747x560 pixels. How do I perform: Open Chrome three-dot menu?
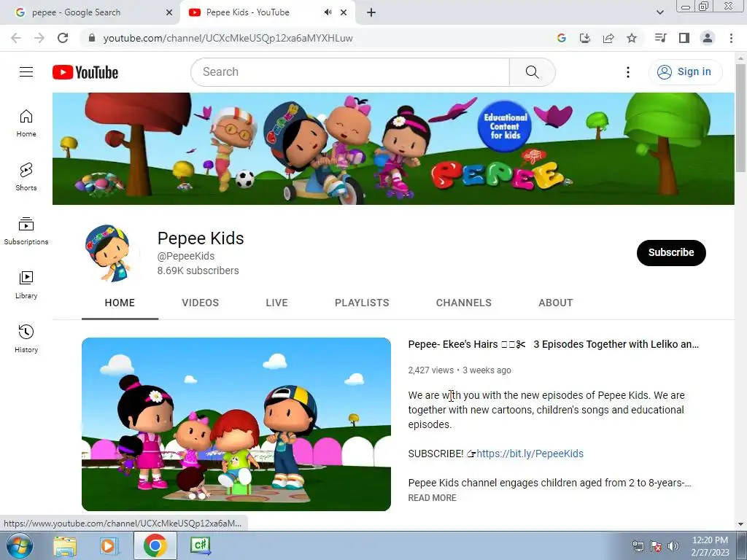(731, 38)
